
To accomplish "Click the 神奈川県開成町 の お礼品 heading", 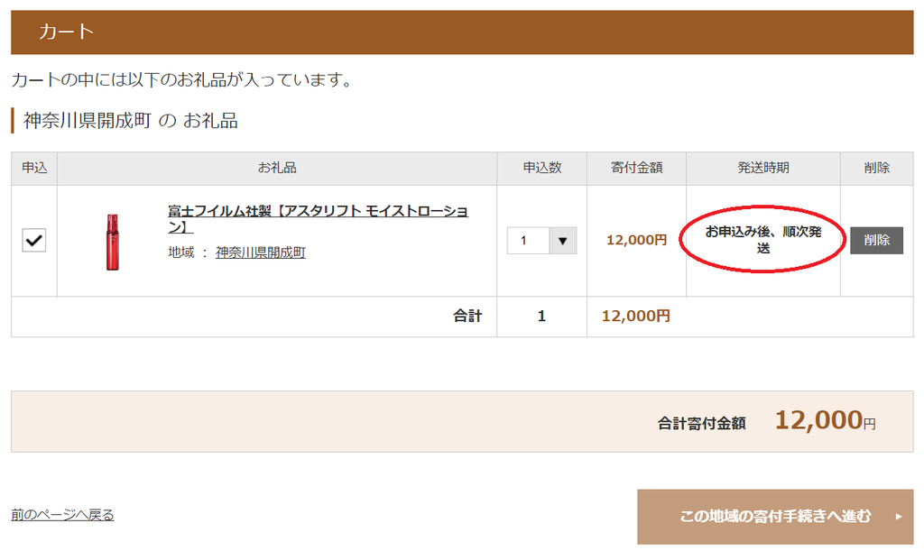I will click(130, 120).
